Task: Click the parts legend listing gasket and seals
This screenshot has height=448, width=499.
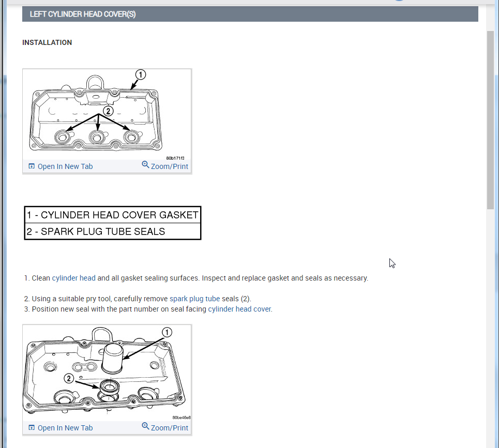Action: pyautogui.click(x=113, y=223)
